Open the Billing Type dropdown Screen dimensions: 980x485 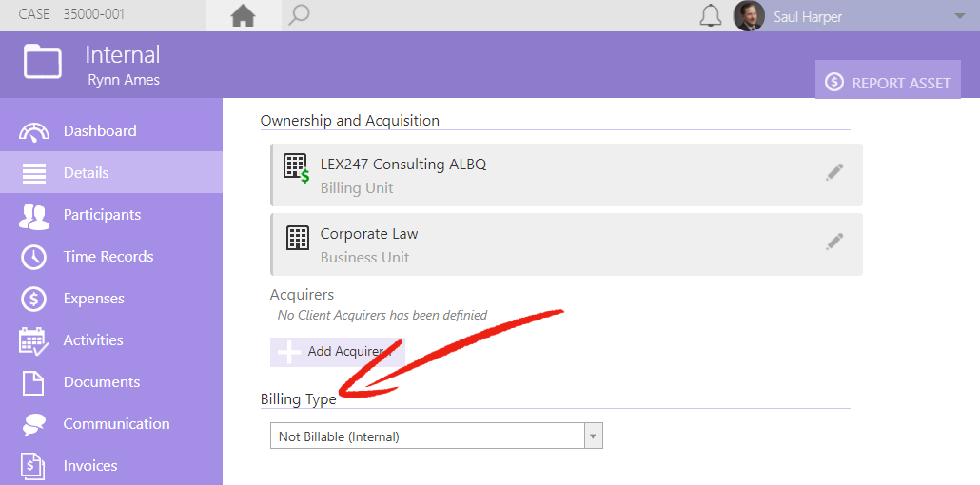[437, 436]
